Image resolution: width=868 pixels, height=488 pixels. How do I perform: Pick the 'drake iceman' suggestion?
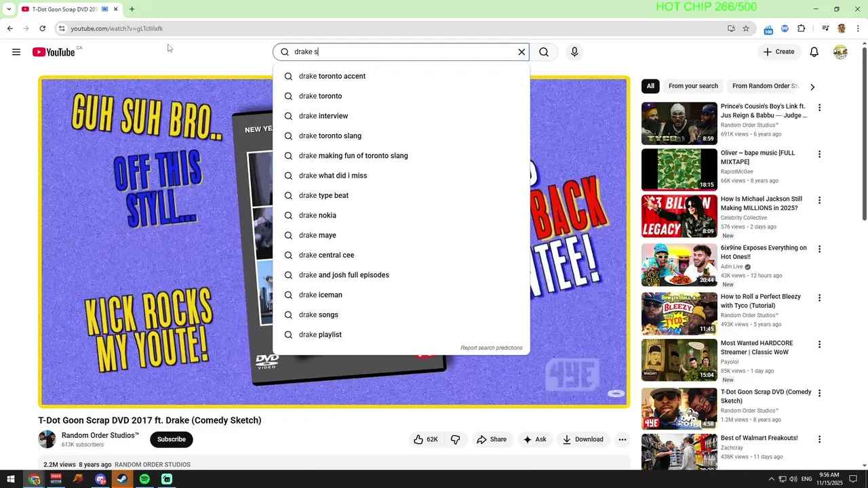click(x=401, y=295)
